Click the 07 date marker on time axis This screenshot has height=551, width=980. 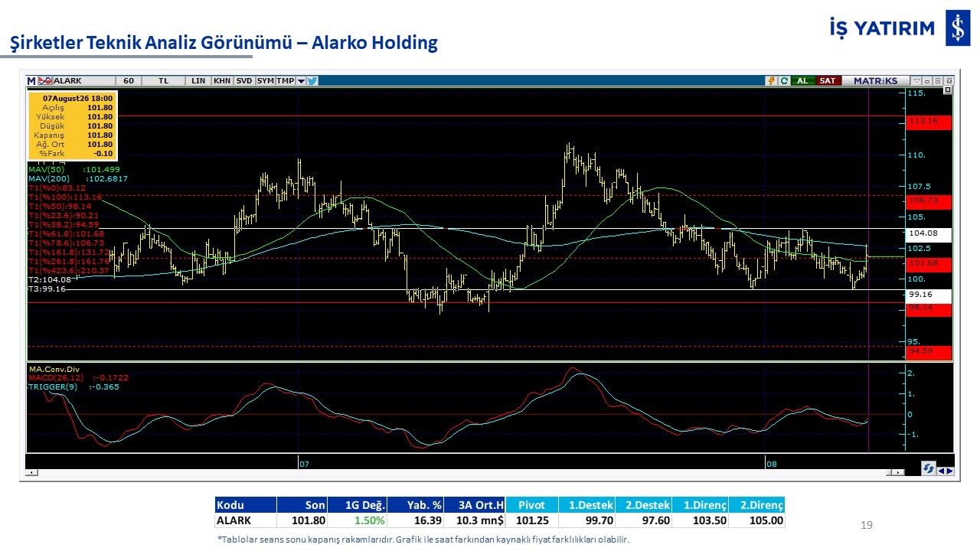click(304, 464)
